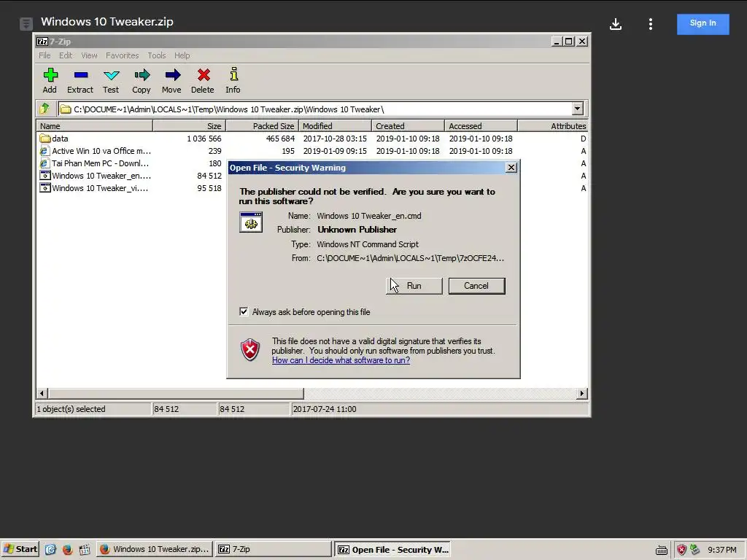The height and width of the screenshot is (560, 747).
Task: Click the size value 95 518
Action: click(209, 188)
